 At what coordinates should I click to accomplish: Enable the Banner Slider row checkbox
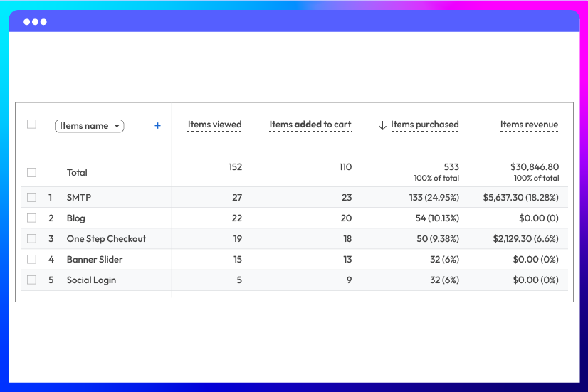click(x=31, y=259)
